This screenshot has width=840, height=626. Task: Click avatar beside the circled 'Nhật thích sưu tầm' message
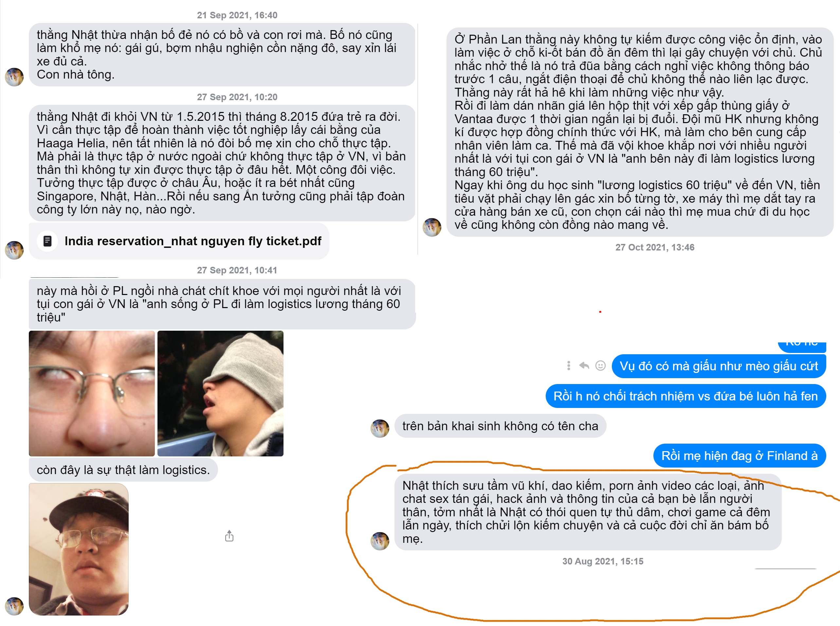pyautogui.click(x=380, y=541)
